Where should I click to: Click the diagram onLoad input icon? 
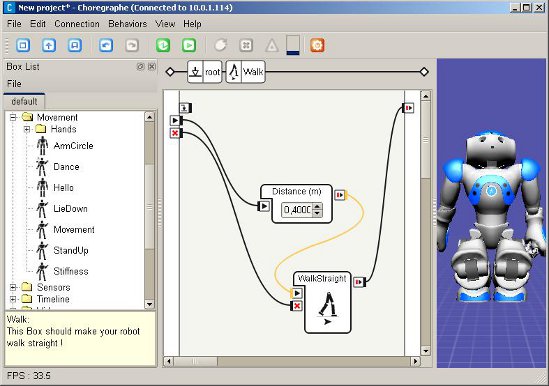(x=185, y=108)
